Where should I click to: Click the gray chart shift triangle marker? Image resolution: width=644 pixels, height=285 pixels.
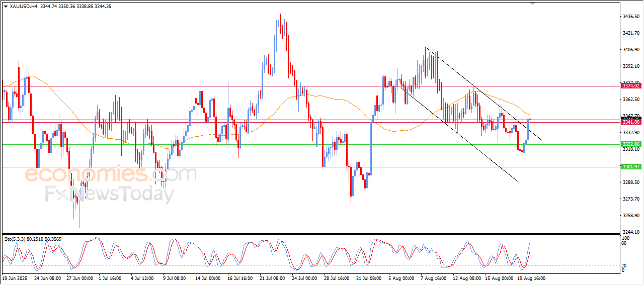coord(532,4)
